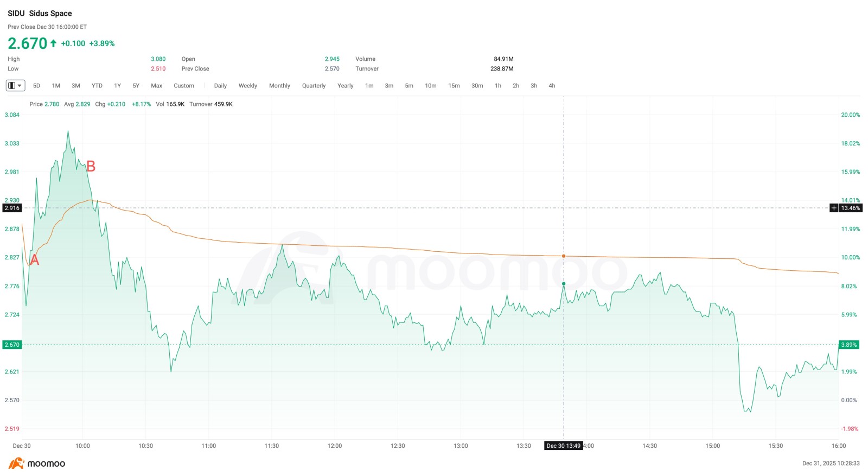Click the green dot on price line
This screenshot has height=476, width=868.
(564, 284)
